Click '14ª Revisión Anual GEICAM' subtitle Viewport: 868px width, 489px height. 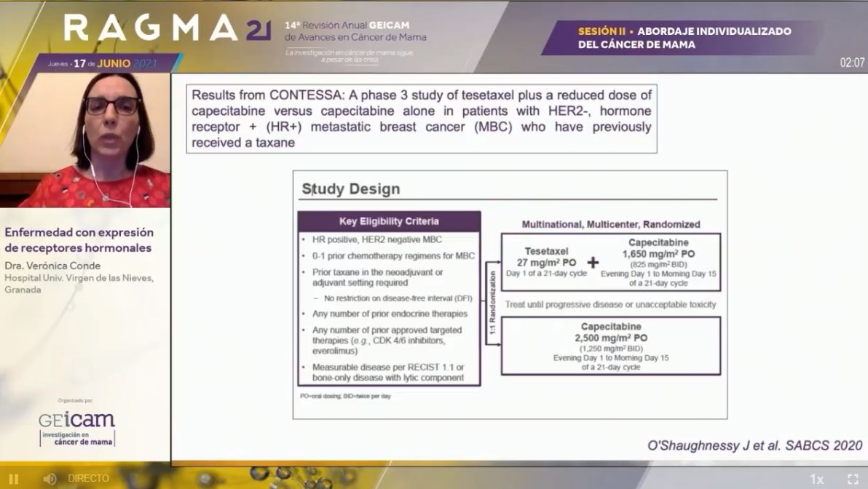347,25
